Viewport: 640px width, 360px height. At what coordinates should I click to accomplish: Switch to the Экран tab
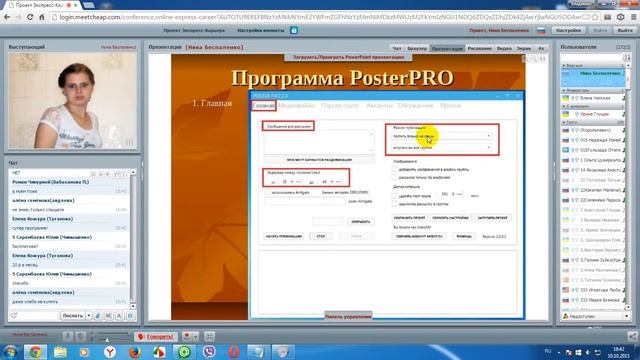point(524,48)
